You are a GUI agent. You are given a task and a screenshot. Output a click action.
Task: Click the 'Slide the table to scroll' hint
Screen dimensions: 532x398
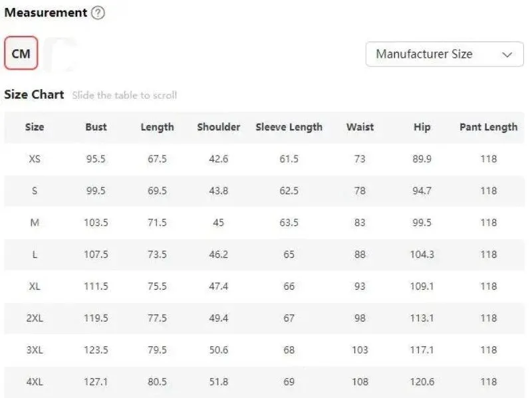(124, 95)
